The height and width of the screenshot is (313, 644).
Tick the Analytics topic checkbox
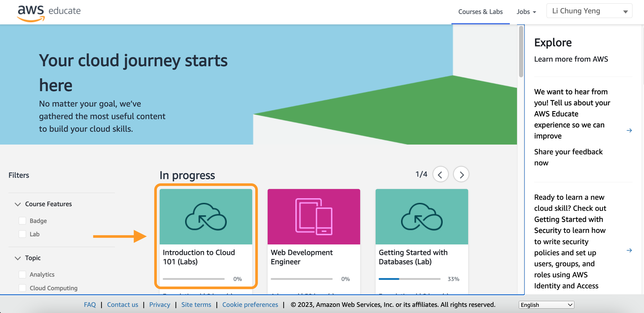tap(22, 274)
